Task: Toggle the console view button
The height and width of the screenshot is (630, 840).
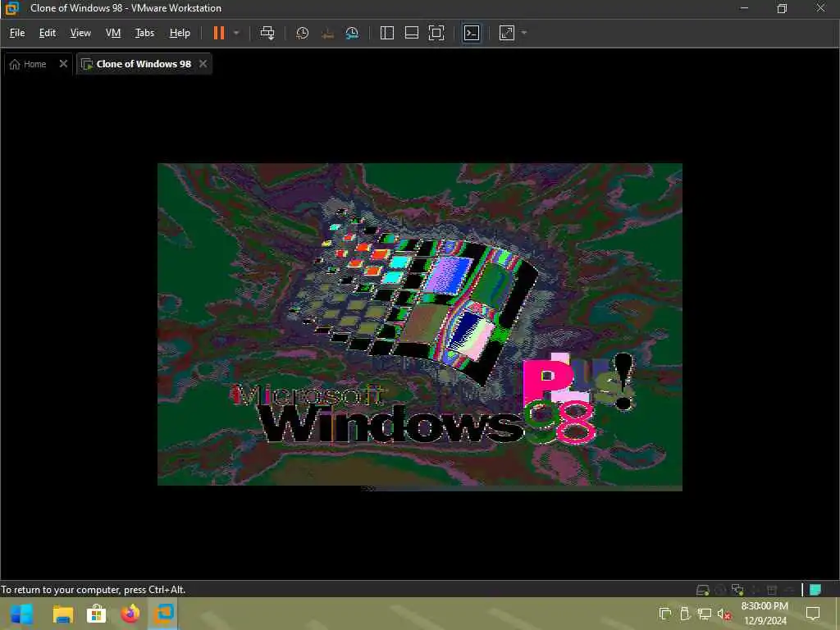Action: [472, 33]
